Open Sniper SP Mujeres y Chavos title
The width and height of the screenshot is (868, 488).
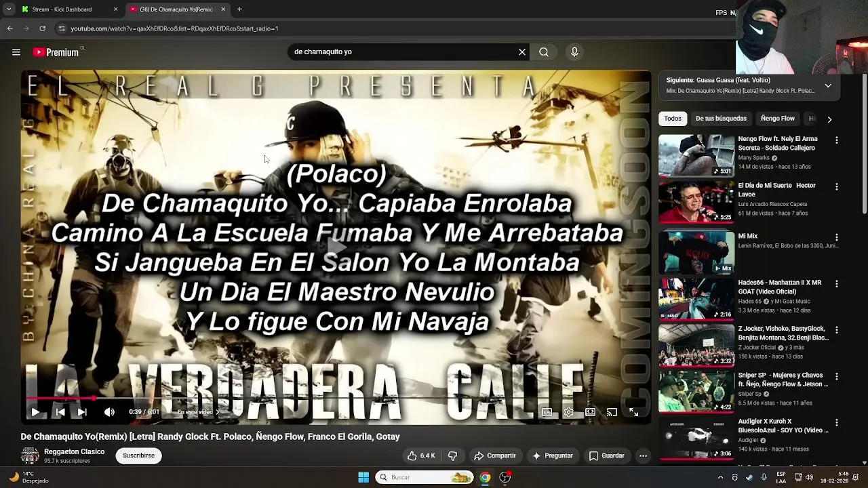(783, 380)
